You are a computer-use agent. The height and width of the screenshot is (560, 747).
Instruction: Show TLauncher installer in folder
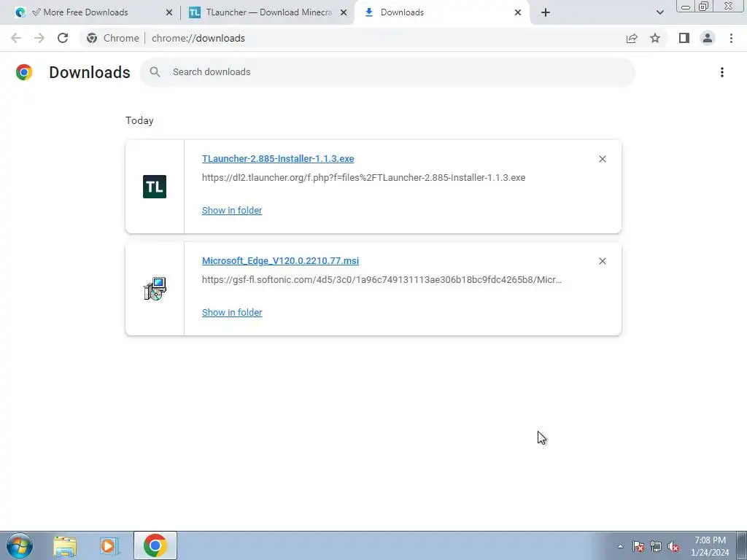tap(232, 211)
